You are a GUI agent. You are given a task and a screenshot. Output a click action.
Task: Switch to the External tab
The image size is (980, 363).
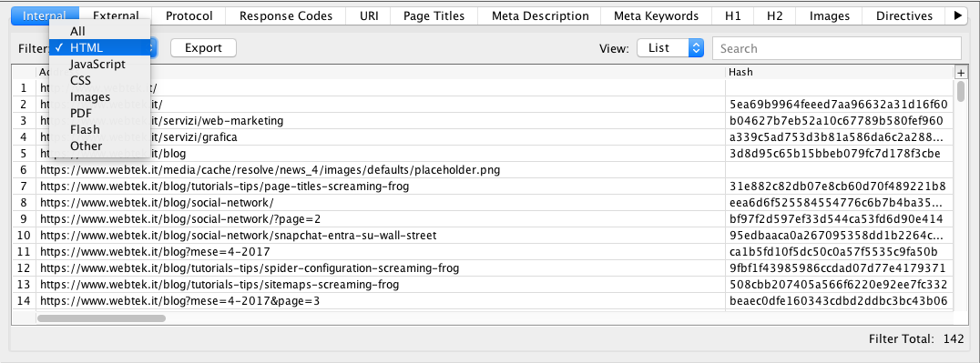point(115,16)
